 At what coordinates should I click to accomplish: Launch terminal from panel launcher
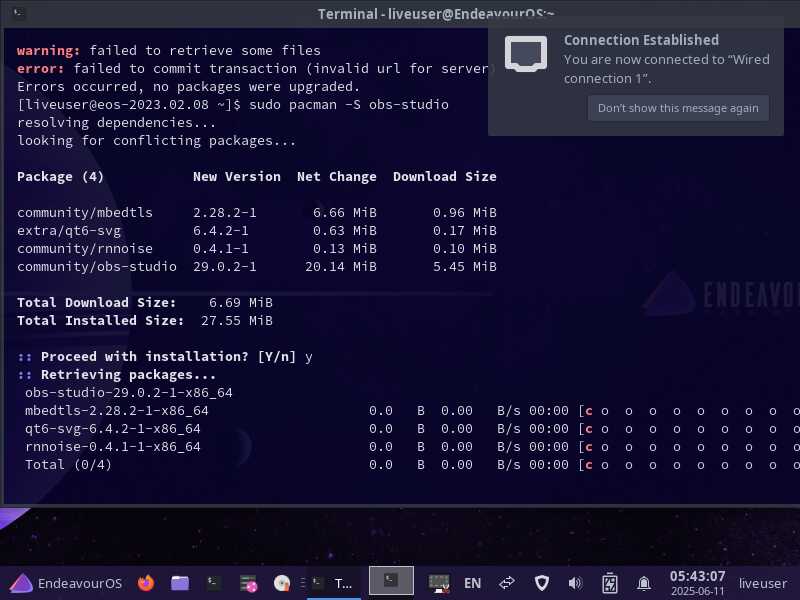tap(213, 583)
